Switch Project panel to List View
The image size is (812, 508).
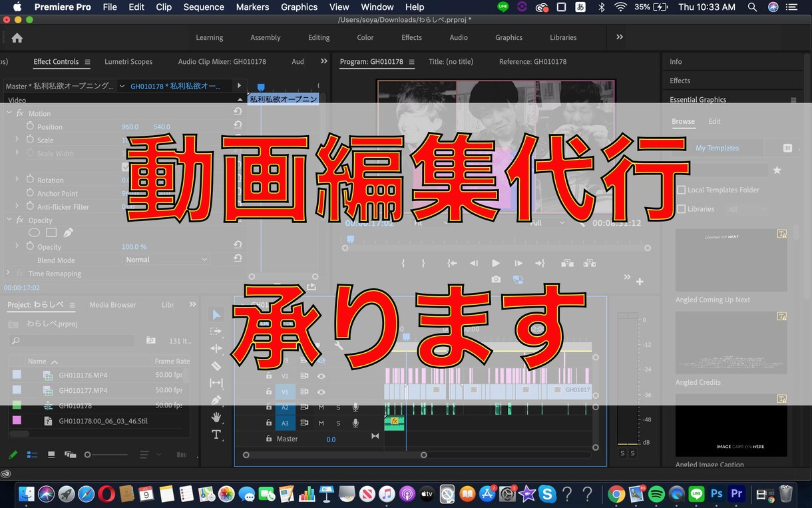point(32,455)
